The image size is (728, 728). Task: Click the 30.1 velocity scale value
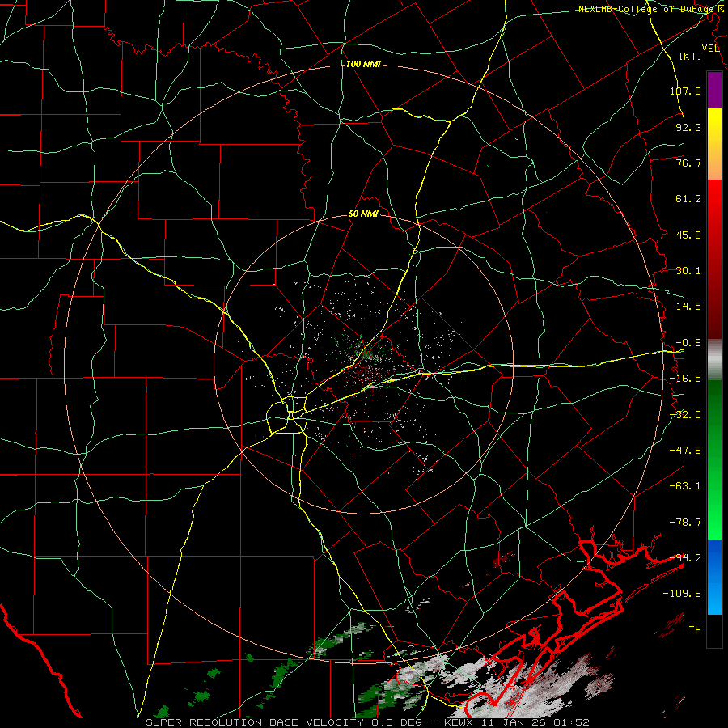point(688,271)
